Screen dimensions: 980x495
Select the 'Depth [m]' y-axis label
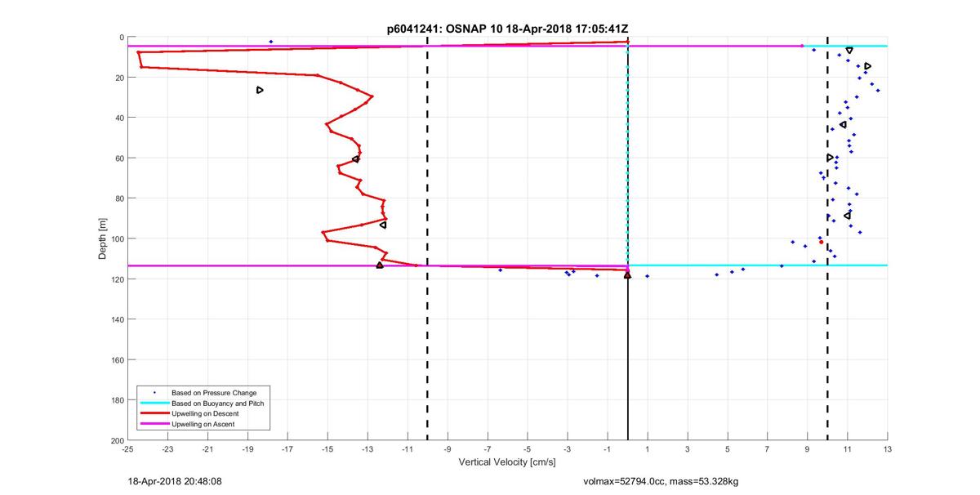click(x=103, y=239)
